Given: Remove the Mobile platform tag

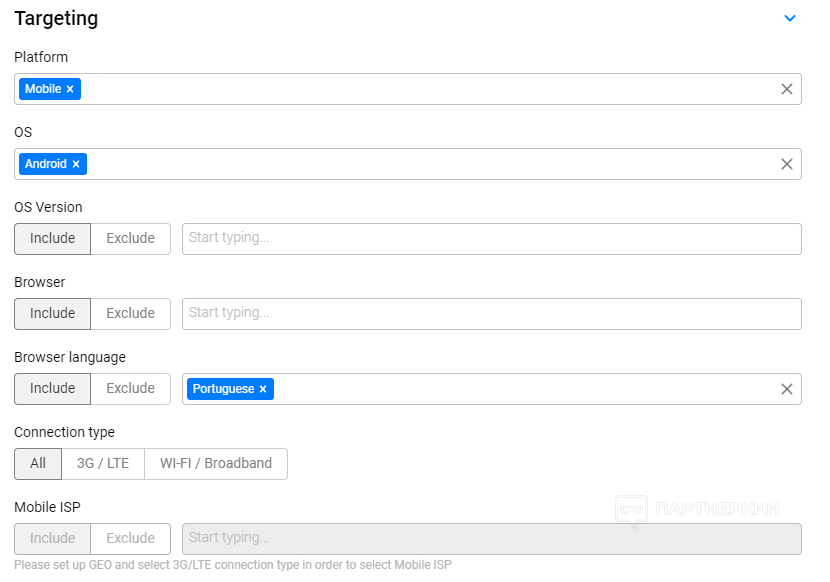Looking at the screenshot, I should coord(70,89).
